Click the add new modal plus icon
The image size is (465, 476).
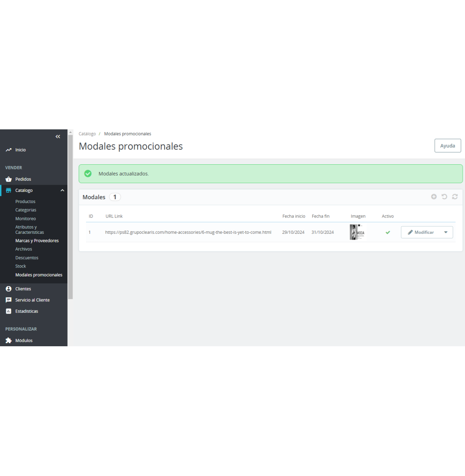tap(434, 197)
